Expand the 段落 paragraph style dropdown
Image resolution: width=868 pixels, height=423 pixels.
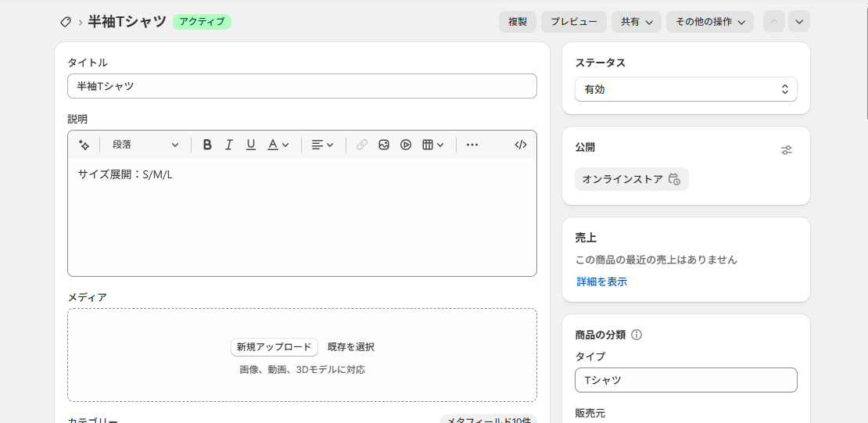(145, 145)
